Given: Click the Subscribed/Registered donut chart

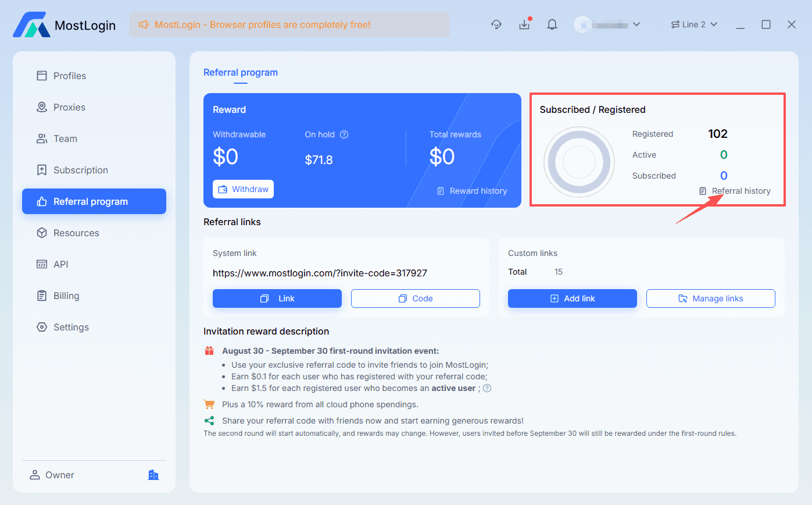Looking at the screenshot, I should (x=580, y=162).
